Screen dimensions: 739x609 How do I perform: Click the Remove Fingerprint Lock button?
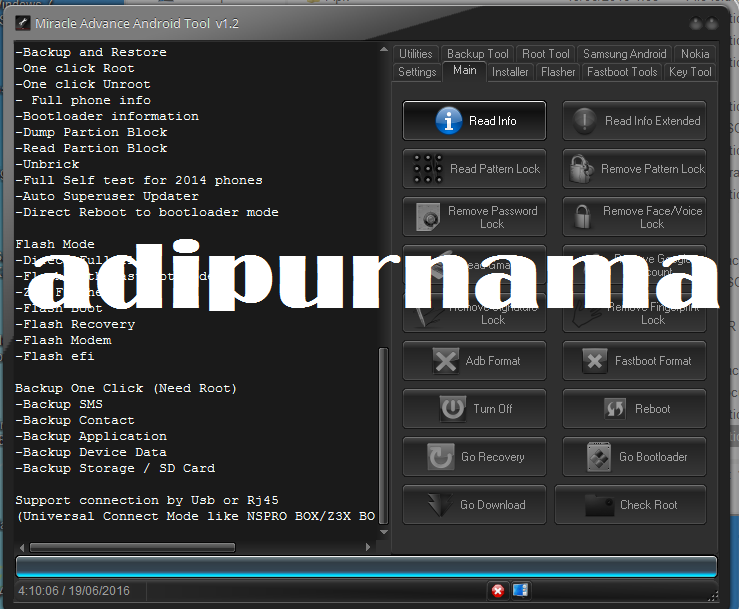tap(634, 313)
